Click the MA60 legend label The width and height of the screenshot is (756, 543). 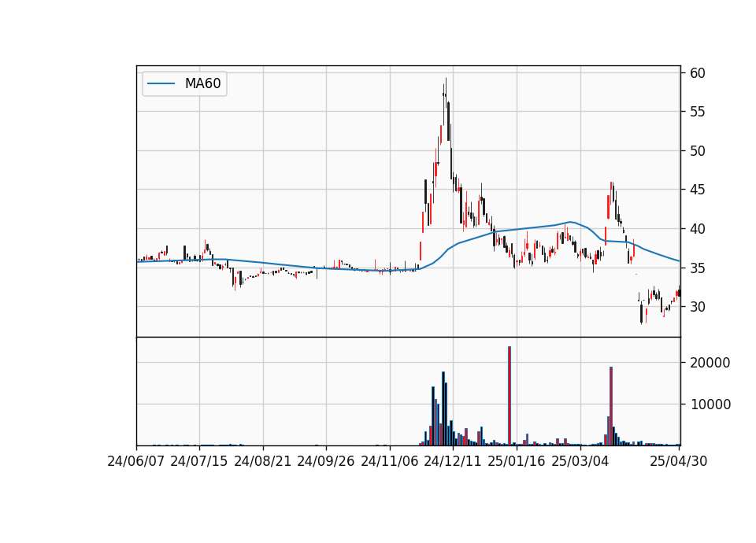pos(202,84)
